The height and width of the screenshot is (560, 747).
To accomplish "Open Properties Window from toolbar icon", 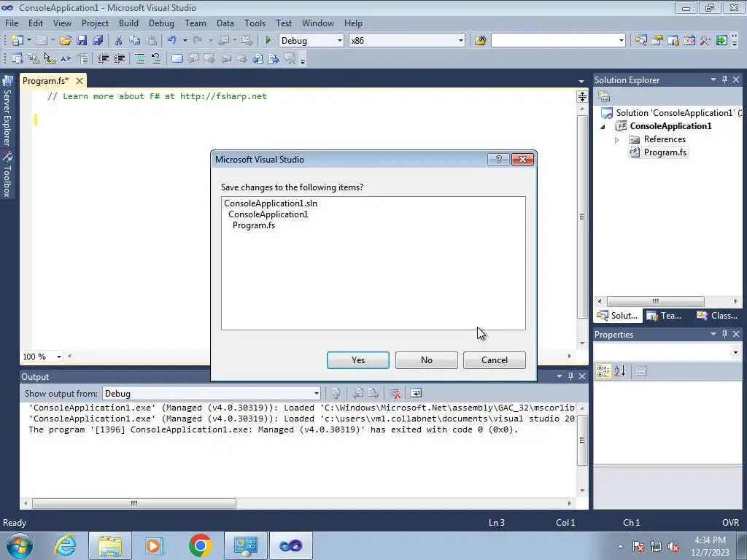I will (657, 41).
